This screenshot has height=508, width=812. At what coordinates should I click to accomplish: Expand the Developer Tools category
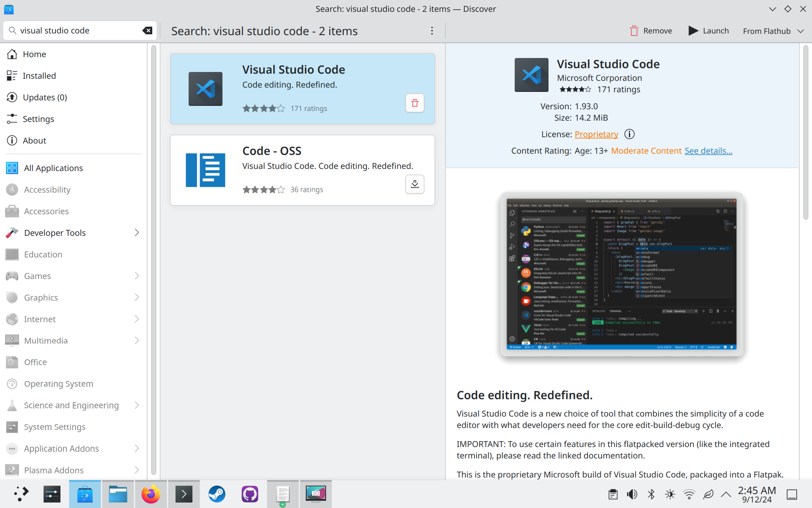point(137,232)
